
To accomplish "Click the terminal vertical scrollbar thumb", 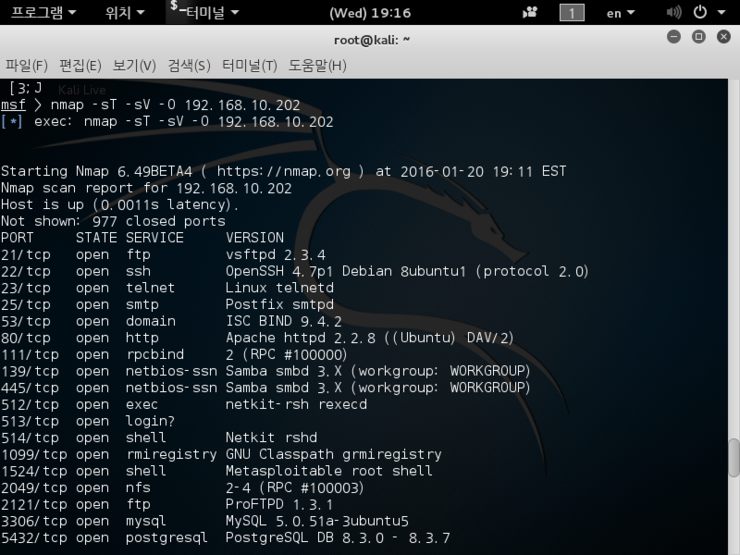I will point(734,458).
